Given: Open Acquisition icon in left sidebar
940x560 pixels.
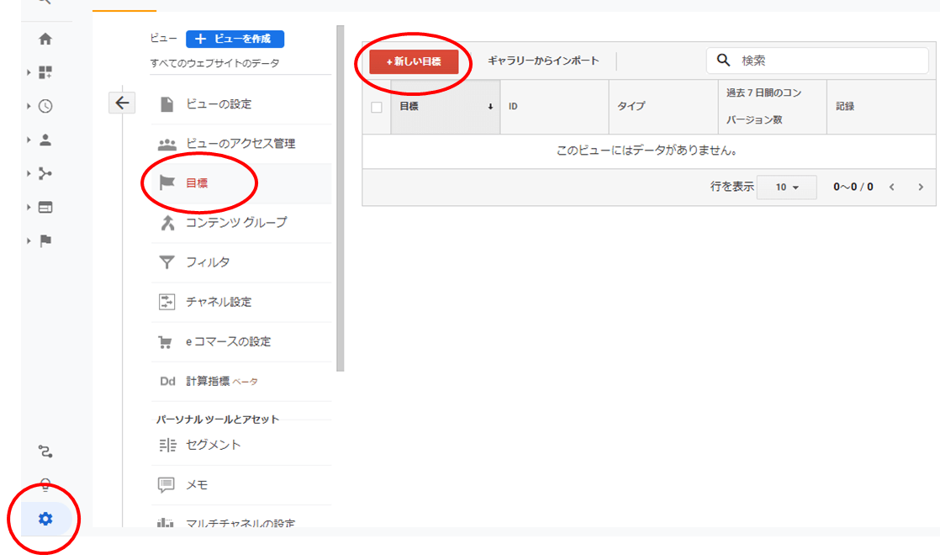Looking at the screenshot, I should [x=45, y=173].
